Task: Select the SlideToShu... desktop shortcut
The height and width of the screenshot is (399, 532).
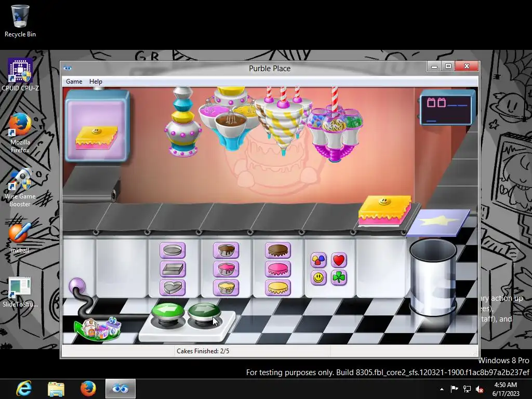Action: click(20, 292)
